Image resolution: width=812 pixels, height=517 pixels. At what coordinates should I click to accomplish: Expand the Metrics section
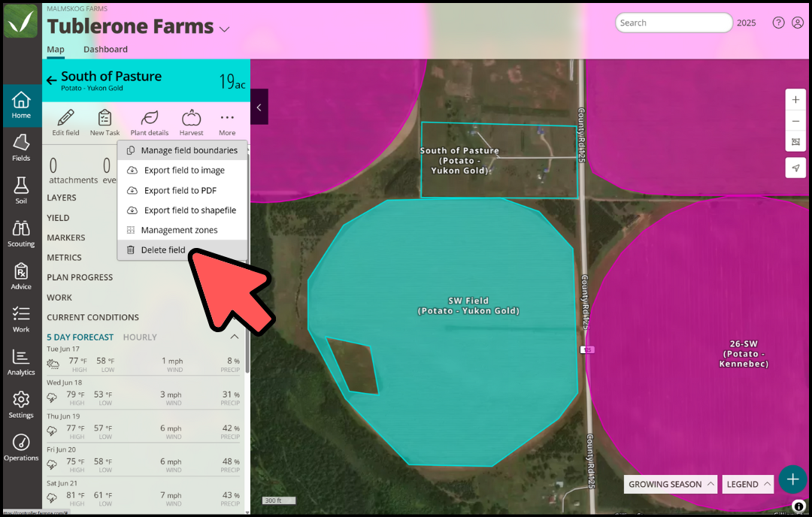coord(64,257)
